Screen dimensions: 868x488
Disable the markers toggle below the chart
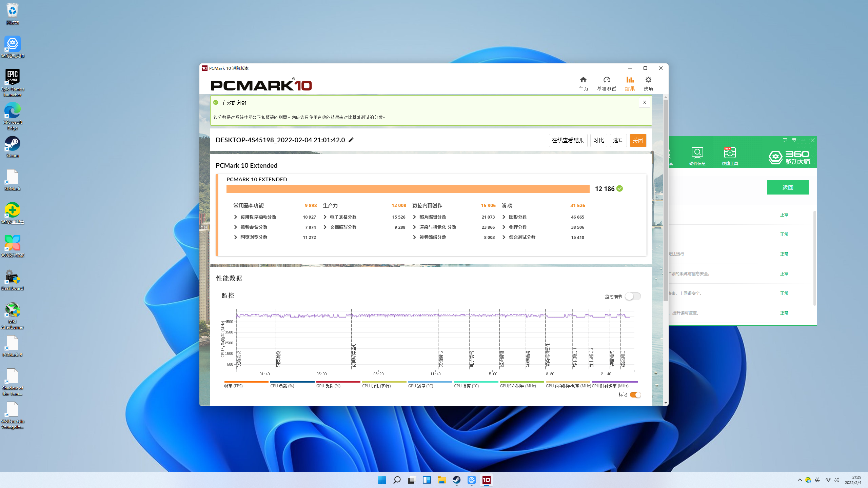(635, 395)
